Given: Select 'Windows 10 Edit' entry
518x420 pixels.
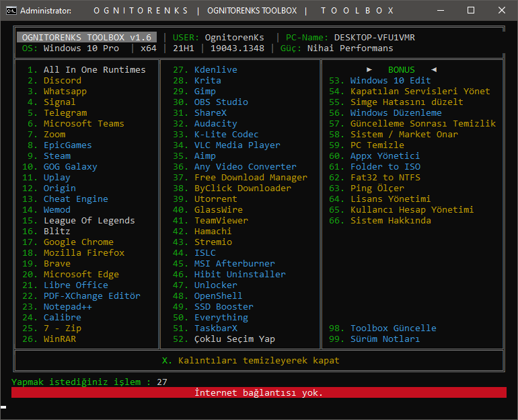Looking at the screenshot, I should coord(390,81).
